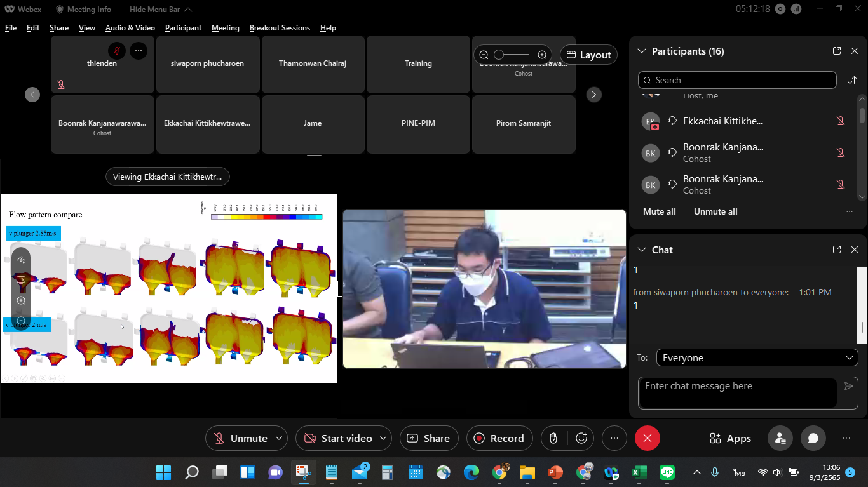Focus the participant Search field
The height and width of the screenshot is (487, 868).
[737, 80]
